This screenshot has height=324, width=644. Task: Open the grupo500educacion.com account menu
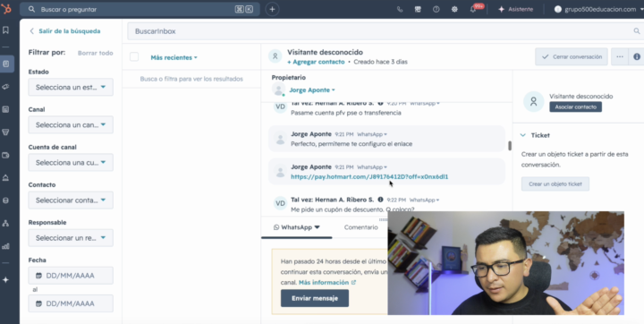pos(598,10)
